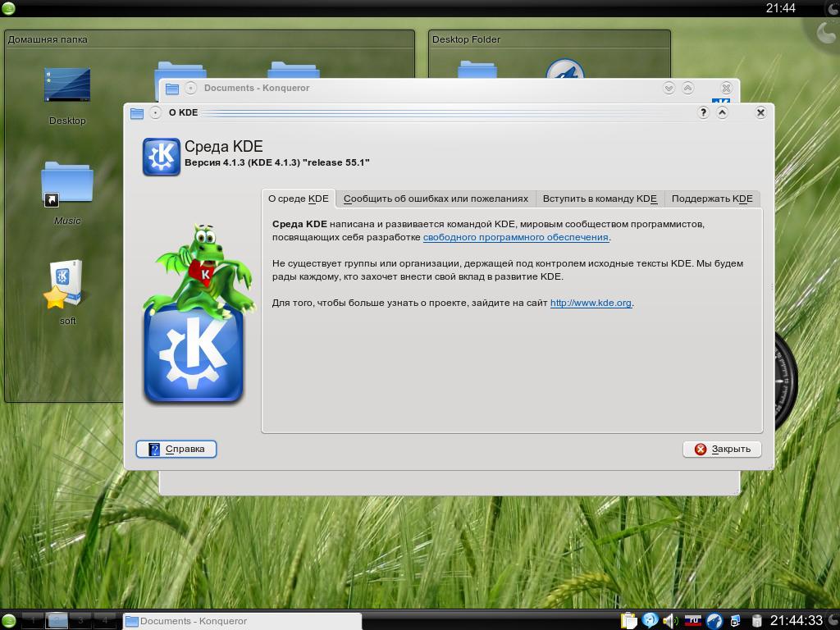
Task: Switch to Поддержать KDE tab
Action: pos(712,199)
